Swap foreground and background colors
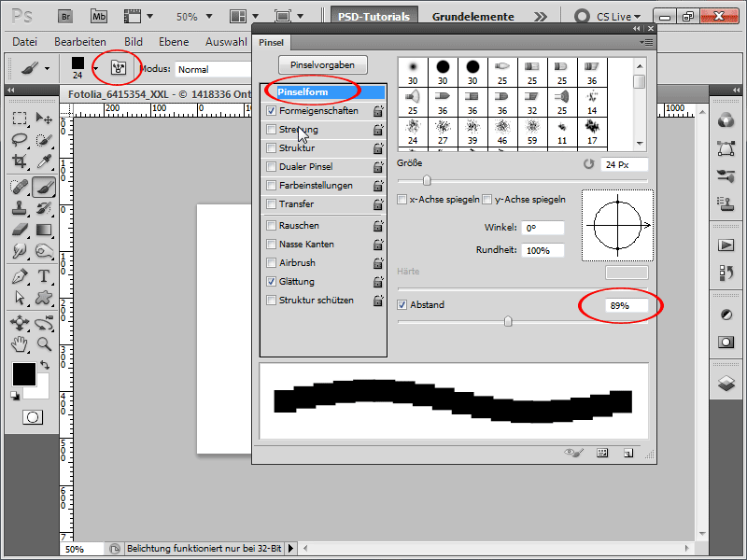Image resolution: width=747 pixels, height=560 pixels. coord(45,365)
